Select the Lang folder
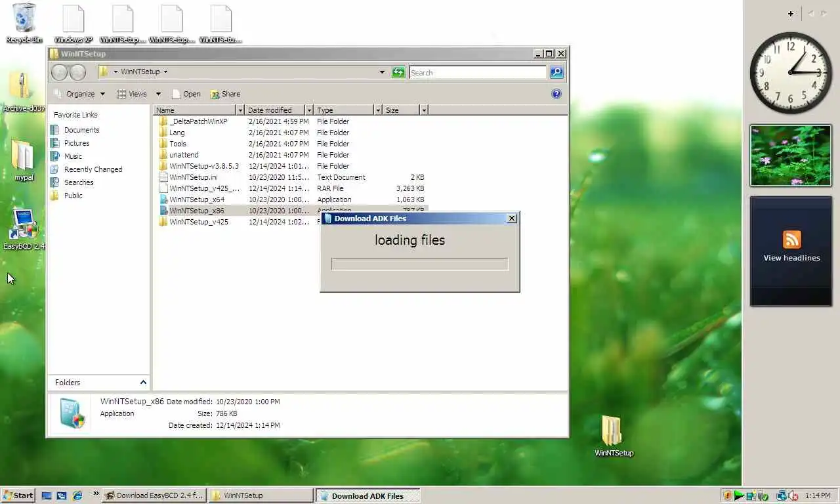 click(177, 133)
